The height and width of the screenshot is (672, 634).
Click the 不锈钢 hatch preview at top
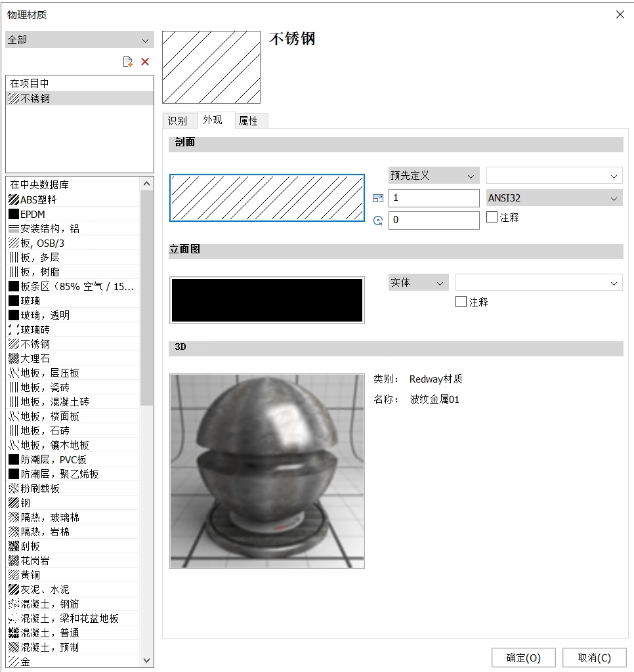click(211, 68)
